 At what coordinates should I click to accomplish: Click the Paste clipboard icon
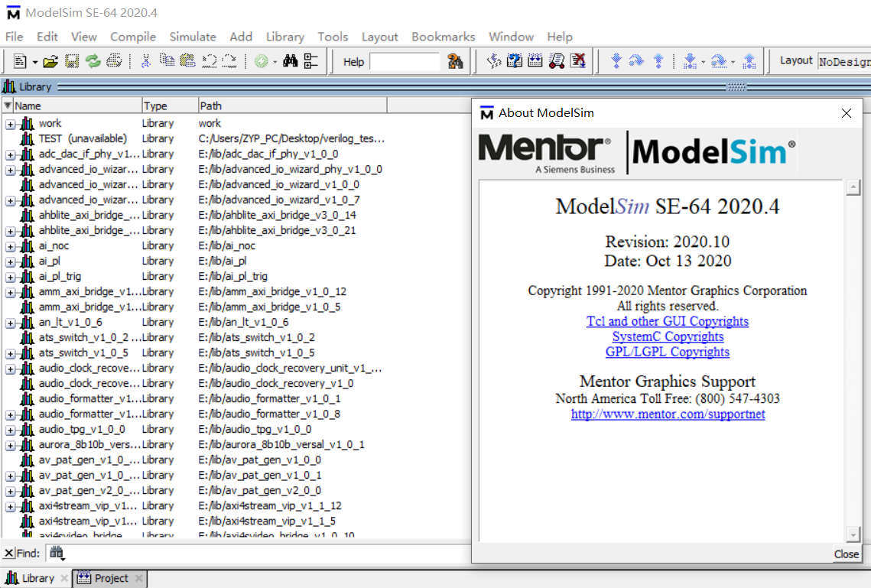(188, 61)
